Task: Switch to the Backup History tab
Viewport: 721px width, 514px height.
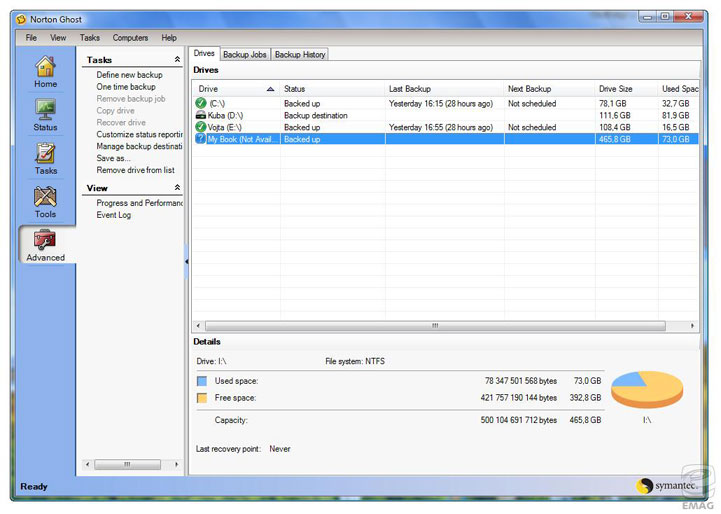Action: click(300, 54)
